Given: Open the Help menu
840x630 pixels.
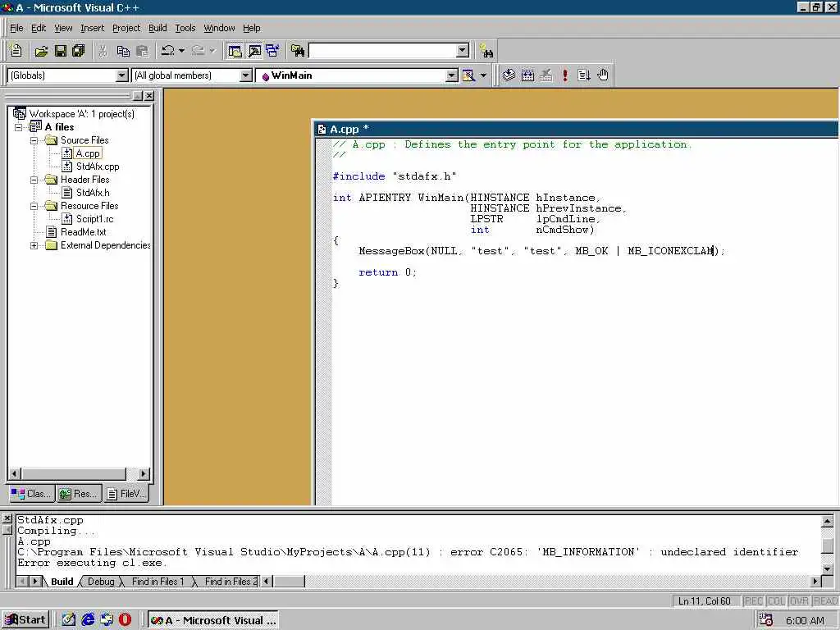Looking at the screenshot, I should pyautogui.click(x=251, y=28).
